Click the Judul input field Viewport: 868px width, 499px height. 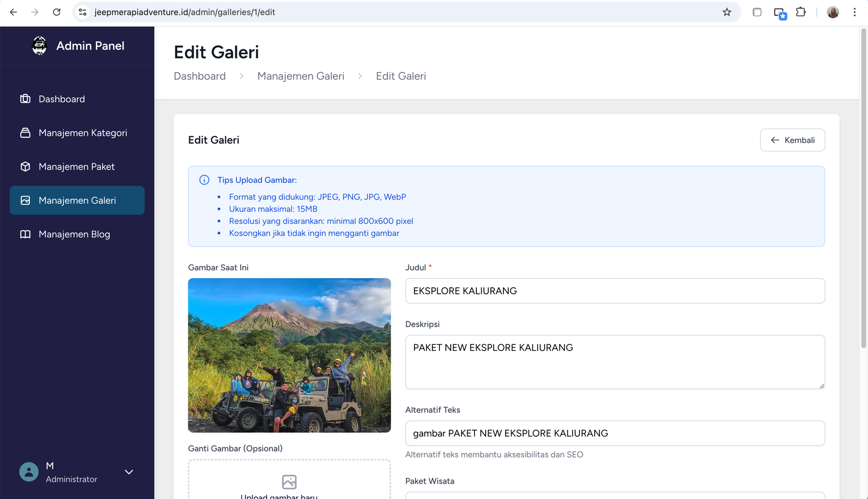tap(615, 291)
